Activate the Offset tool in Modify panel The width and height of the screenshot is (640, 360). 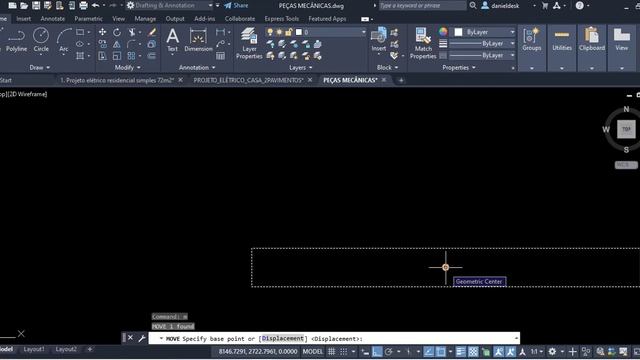coord(152,56)
